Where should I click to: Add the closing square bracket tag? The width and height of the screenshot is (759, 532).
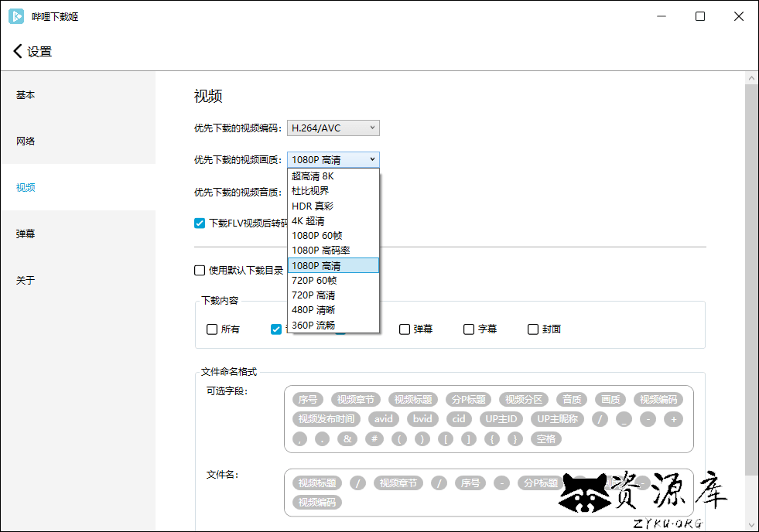coord(468,439)
